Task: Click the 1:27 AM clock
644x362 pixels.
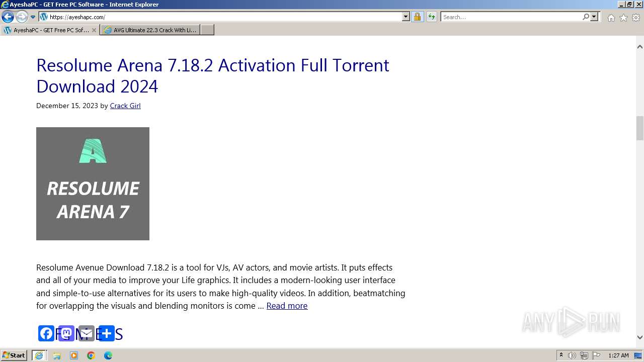Action: (618, 355)
